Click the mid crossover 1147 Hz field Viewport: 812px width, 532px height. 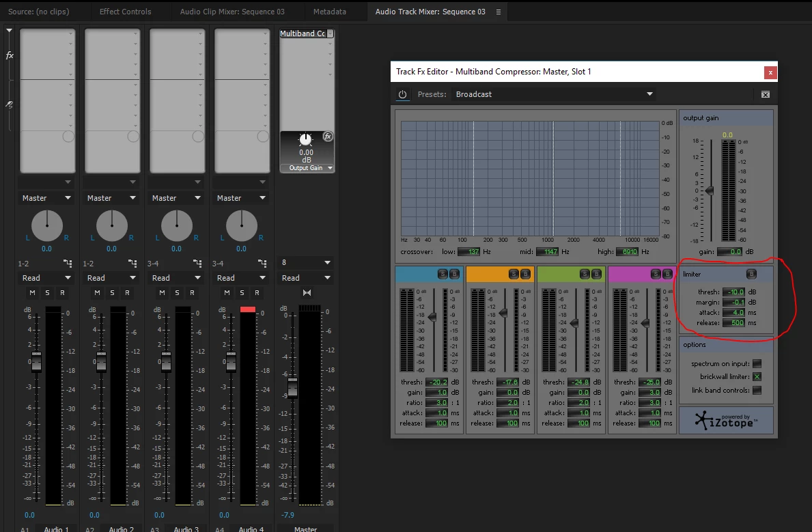548,252
